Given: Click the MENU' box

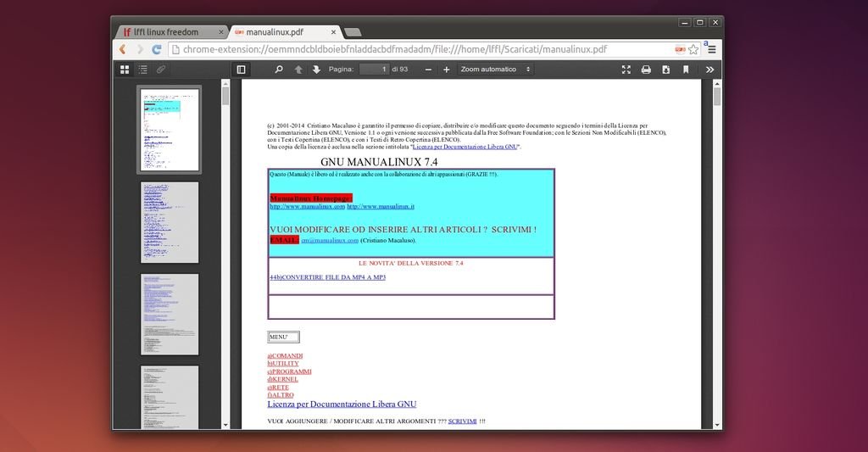Looking at the screenshot, I should (x=283, y=337).
